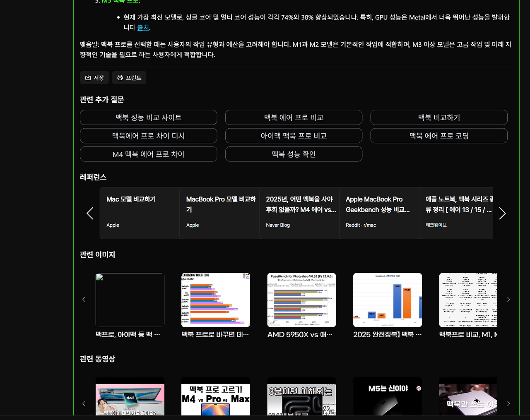Play the 'M5는 신이야' video thumbnail

(x=387, y=397)
